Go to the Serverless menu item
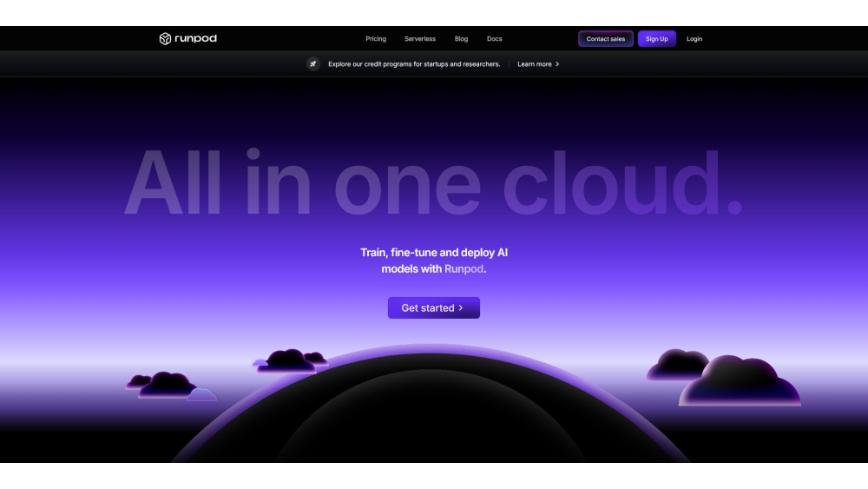Viewport: 868px width, 489px height. [420, 39]
